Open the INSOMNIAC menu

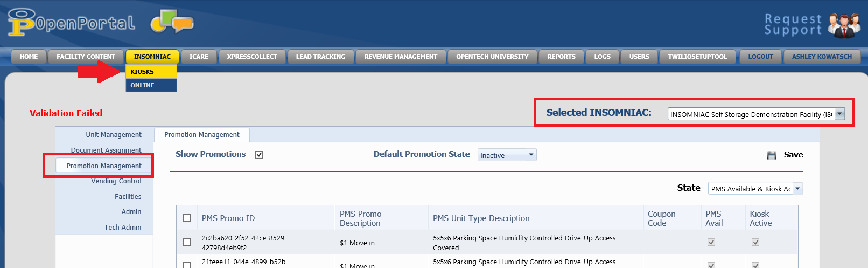(152, 57)
